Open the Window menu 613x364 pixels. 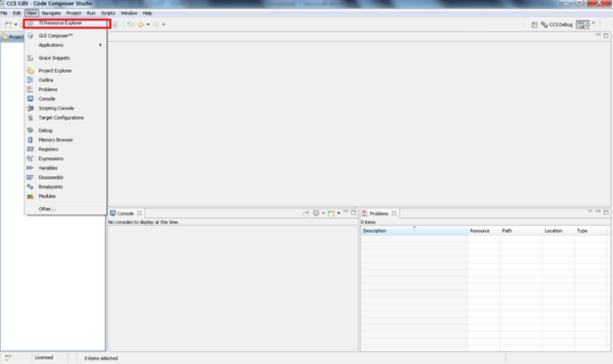point(129,13)
